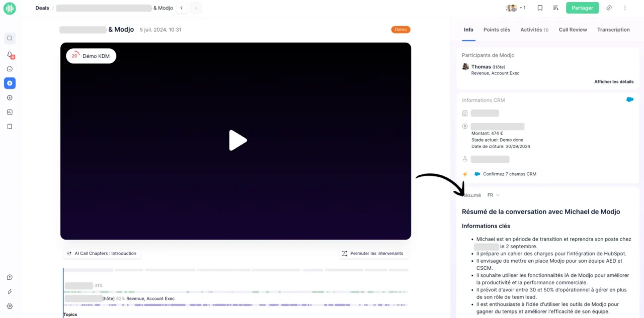Open the lightning bolt sidebar icon
Viewport: 644px width, 318px height.
10,292
